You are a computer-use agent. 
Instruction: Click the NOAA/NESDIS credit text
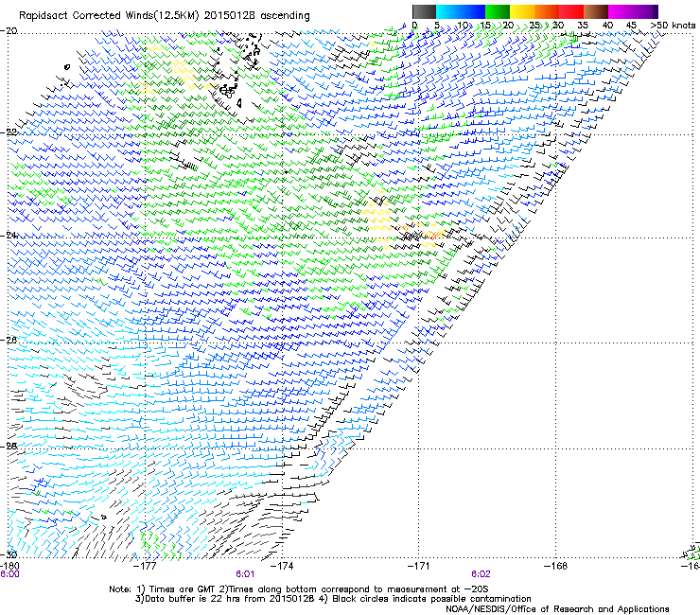tap(557, 609)
